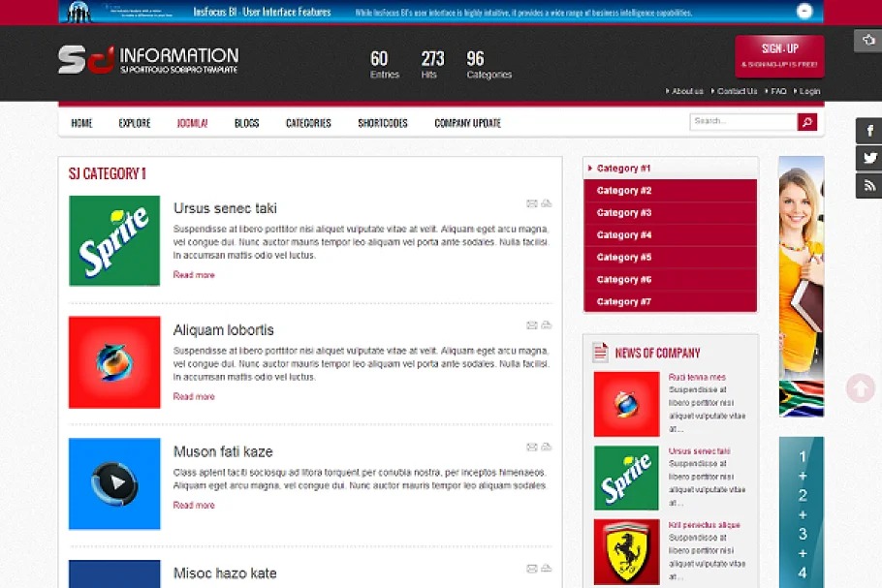Click the round button on top banner
The height and width of the screenshot is (588, 882).
804,12
